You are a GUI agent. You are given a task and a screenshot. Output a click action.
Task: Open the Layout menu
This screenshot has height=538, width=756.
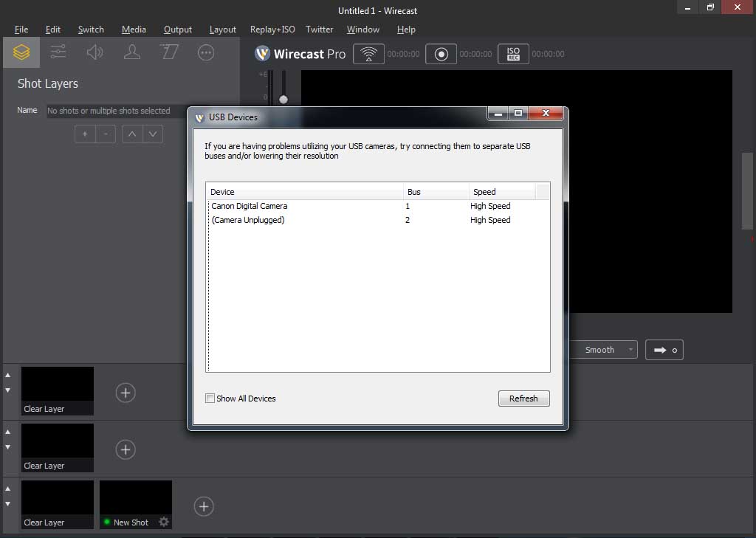(223, 30)
